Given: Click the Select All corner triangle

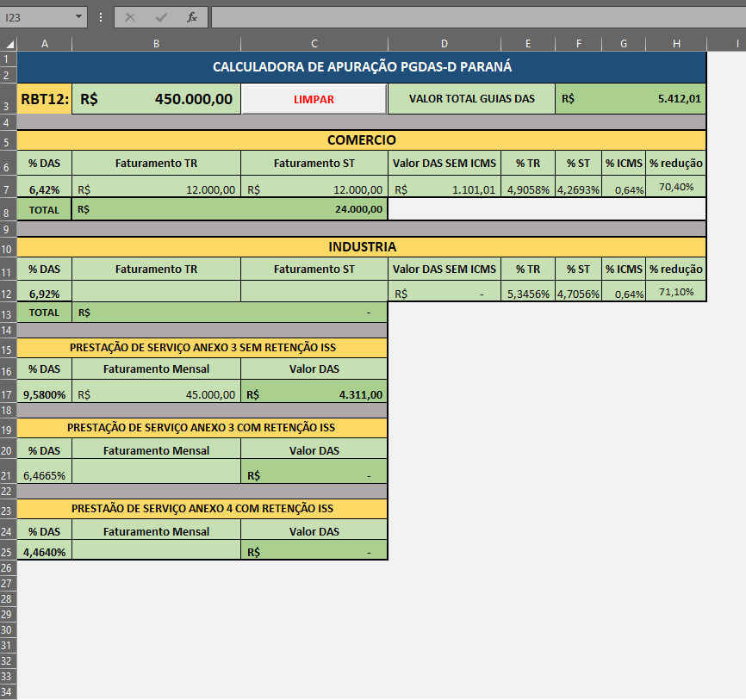Looking at the screenshot, I should tap(9, 44).
